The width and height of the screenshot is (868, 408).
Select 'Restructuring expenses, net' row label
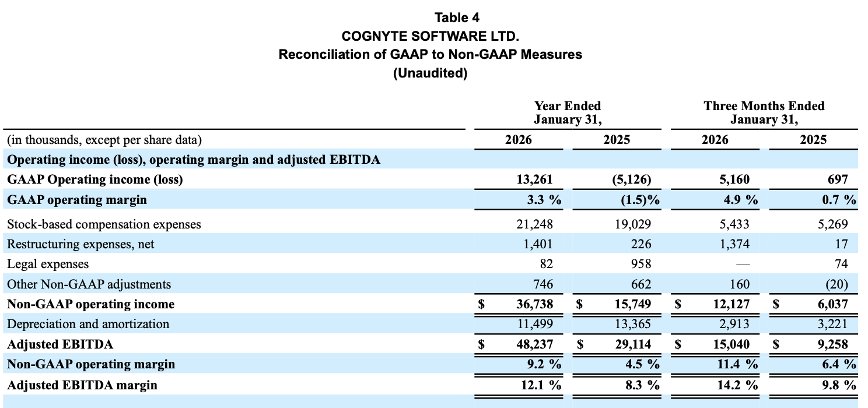[x=80, y=244]
